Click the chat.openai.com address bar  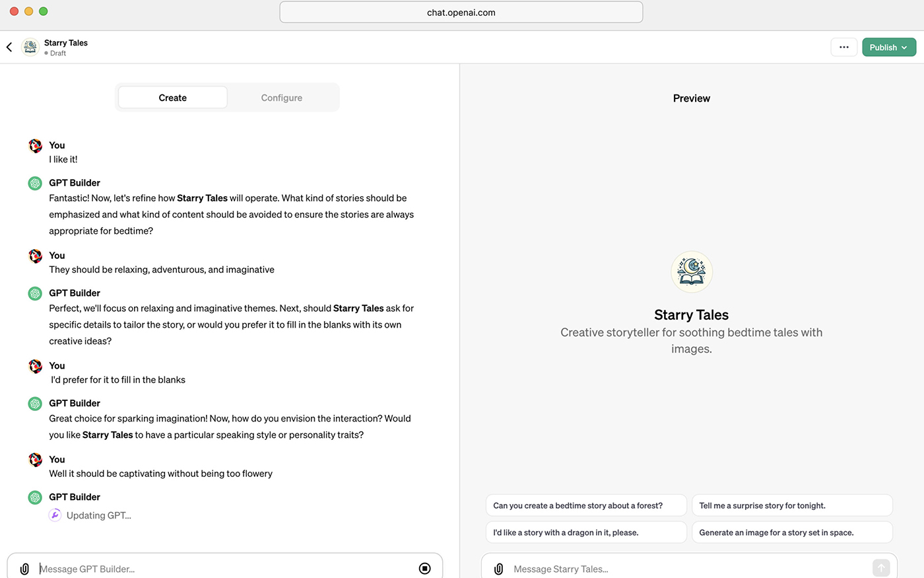461,12
